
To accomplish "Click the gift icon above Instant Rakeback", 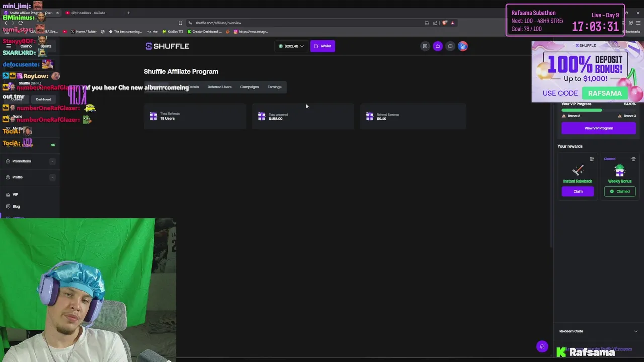I will click(x=592, y=159).
